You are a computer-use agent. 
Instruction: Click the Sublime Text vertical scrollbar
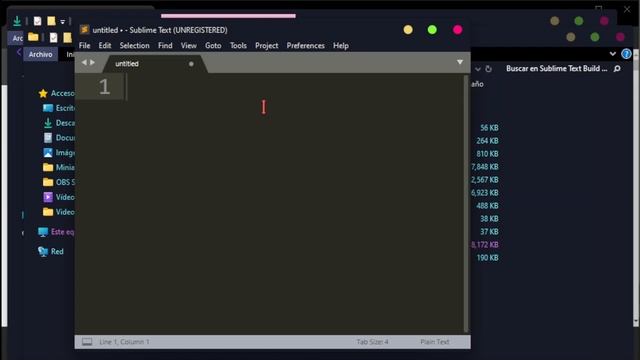466,203
